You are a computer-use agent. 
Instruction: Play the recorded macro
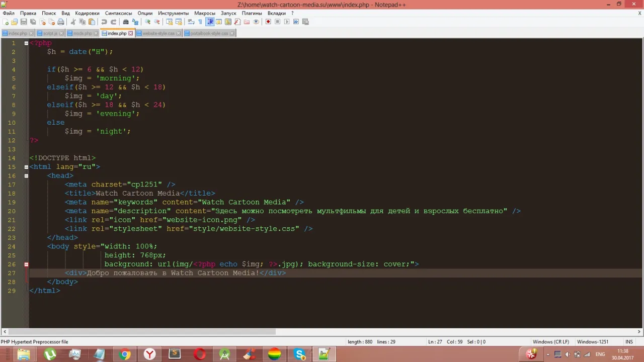coord(287,22)
